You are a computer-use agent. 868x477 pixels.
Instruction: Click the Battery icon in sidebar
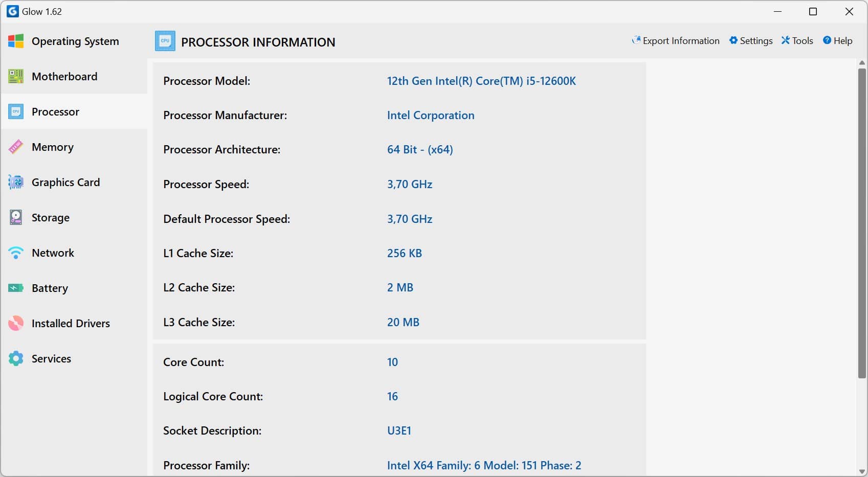16,288
